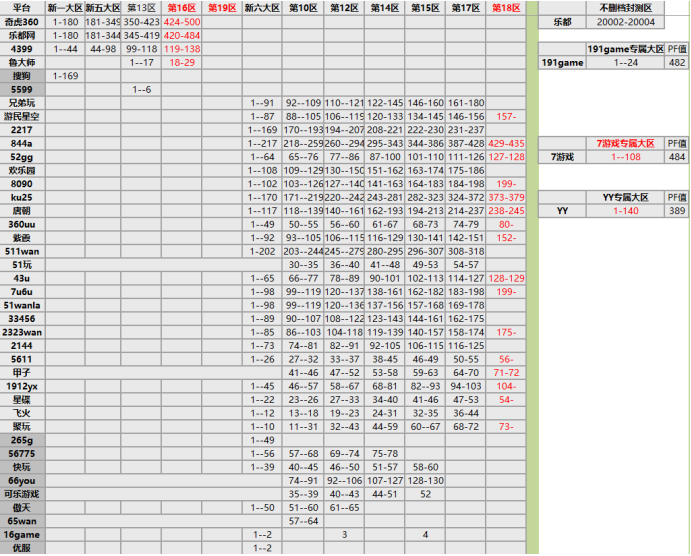Click the "51wanla" row label
This screenshot has height=556, width=691.
22,305
